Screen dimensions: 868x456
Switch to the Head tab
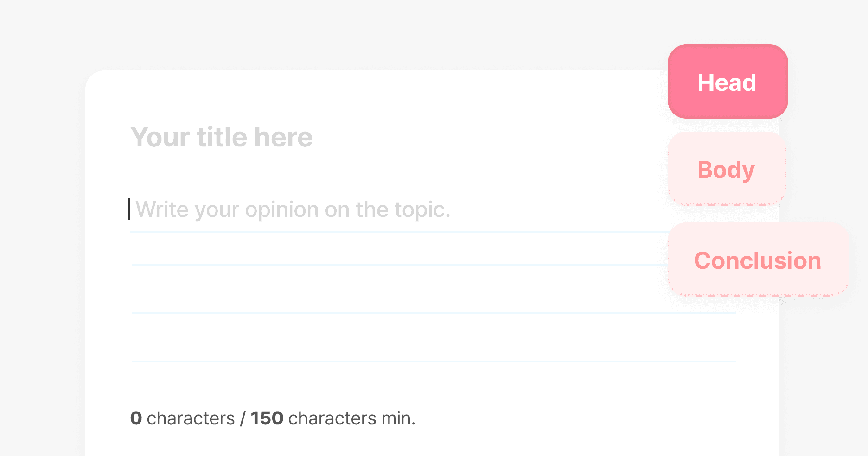(728, 82)
